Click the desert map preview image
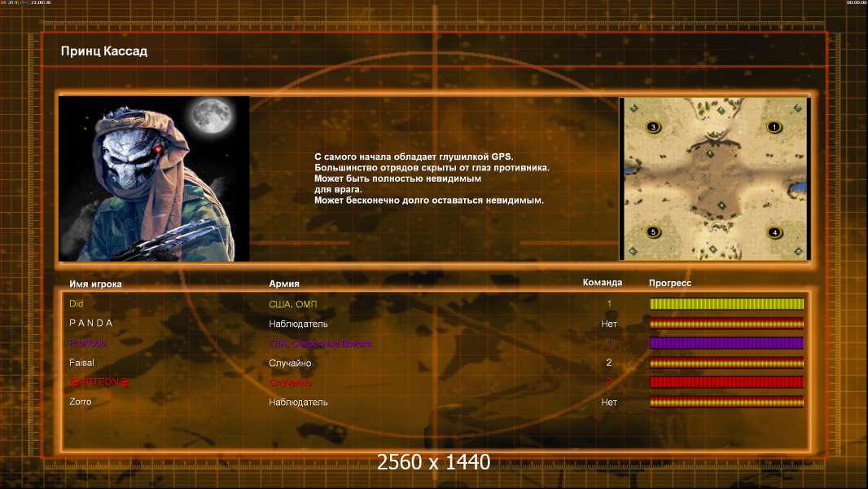This screenshot has width=868, height=489. [x=715, y=178]
